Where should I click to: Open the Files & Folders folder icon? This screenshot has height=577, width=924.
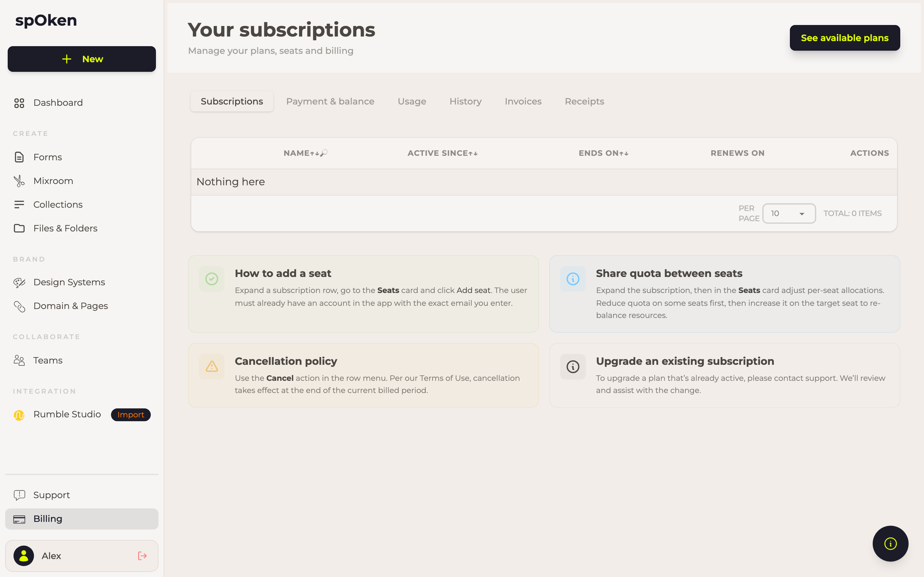(19, 228)
